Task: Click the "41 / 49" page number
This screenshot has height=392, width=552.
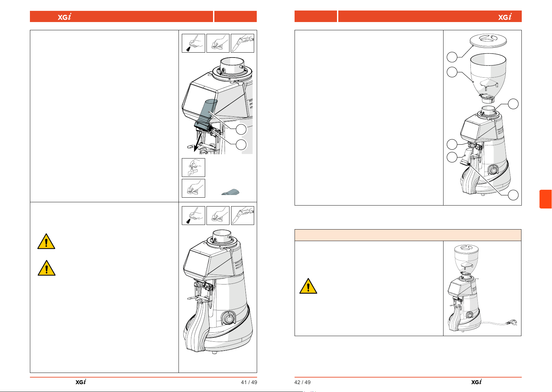Action: [x=249, y=382]
